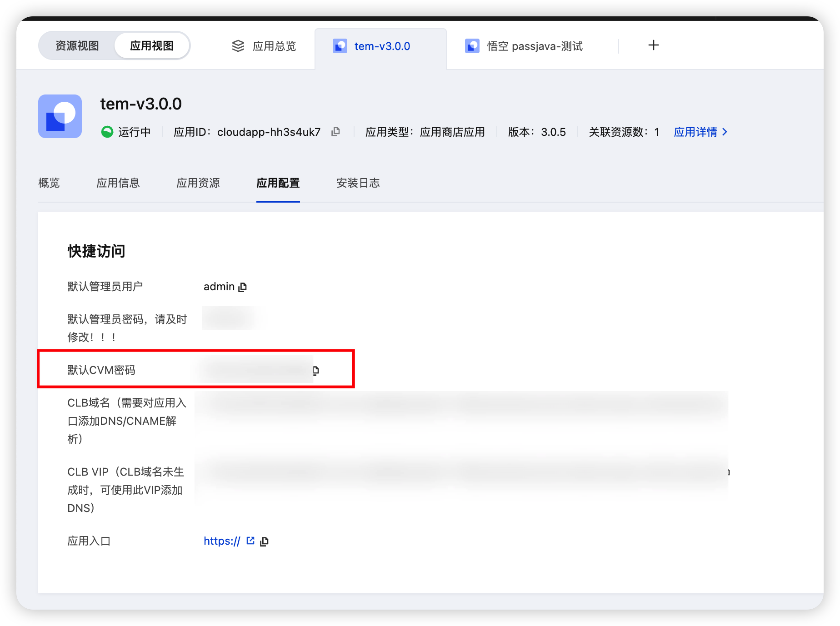Copy the application entry URL
The image size is (840, 626).
265,542
